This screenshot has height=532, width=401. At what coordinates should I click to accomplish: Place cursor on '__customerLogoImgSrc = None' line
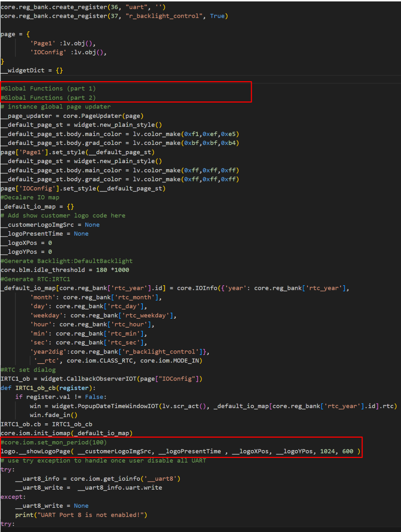pyautogui.click(x=50, y=225)
